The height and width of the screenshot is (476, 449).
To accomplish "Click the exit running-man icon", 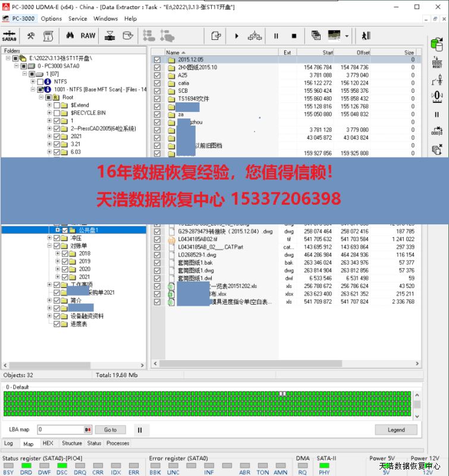I will pyautogui.click(x=365, y=36).
